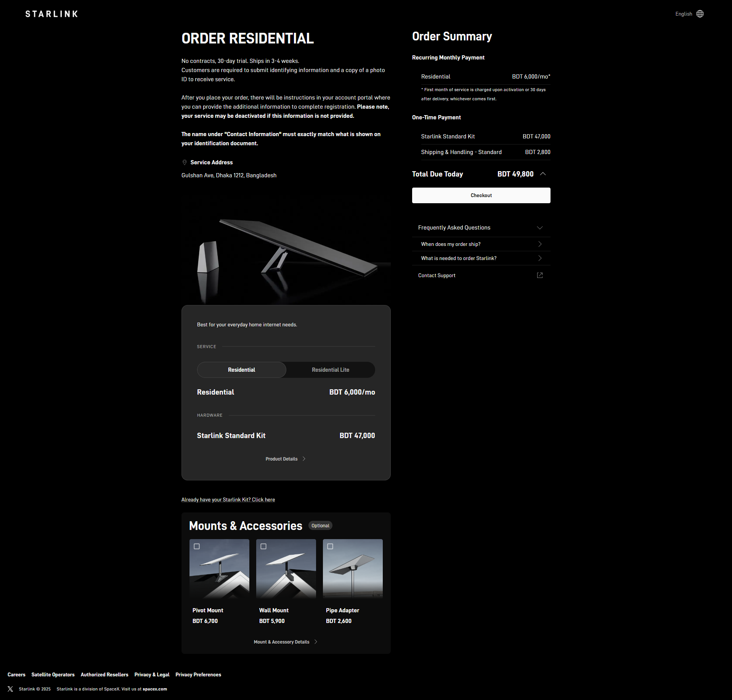Check the Wall Mount checkbox
The height and width of the screenshot is (700, 732).
tap(263, 546)
